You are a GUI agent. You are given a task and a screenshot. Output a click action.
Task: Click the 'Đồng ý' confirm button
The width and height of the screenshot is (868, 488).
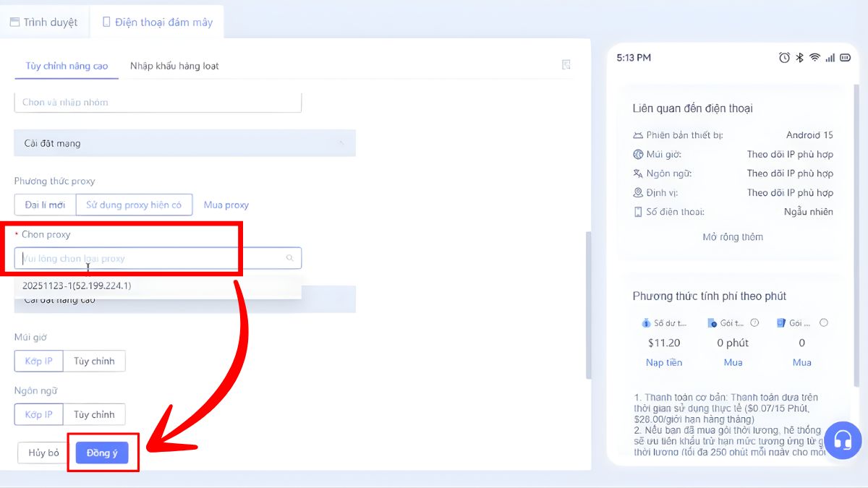pos(102,453)
